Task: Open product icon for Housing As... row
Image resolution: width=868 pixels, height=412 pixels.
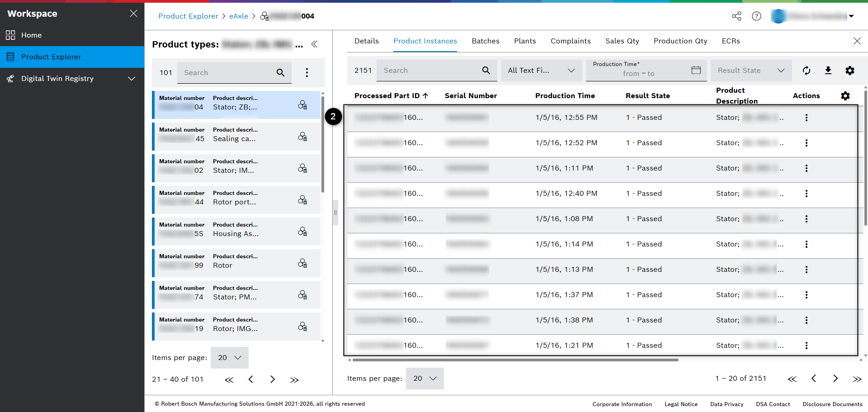Action: [x=302, y=232]
